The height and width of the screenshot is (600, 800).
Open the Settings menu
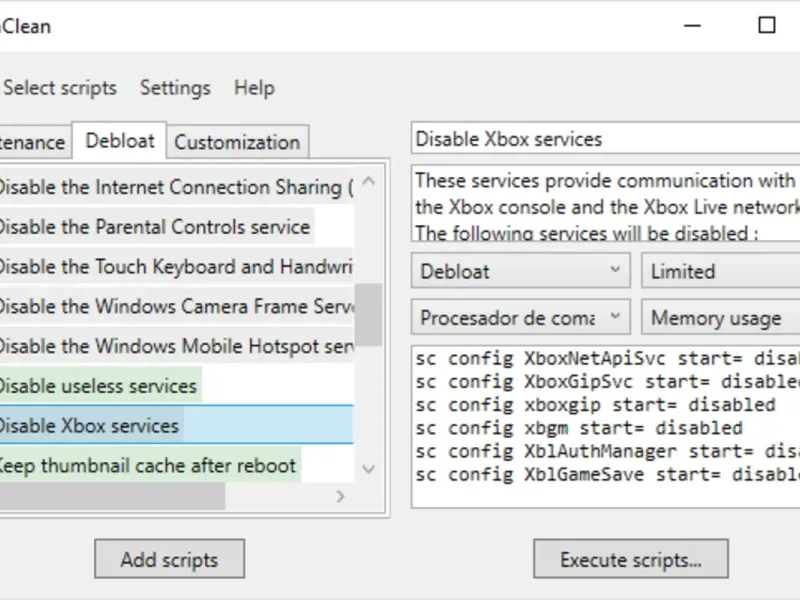point(175,88)
